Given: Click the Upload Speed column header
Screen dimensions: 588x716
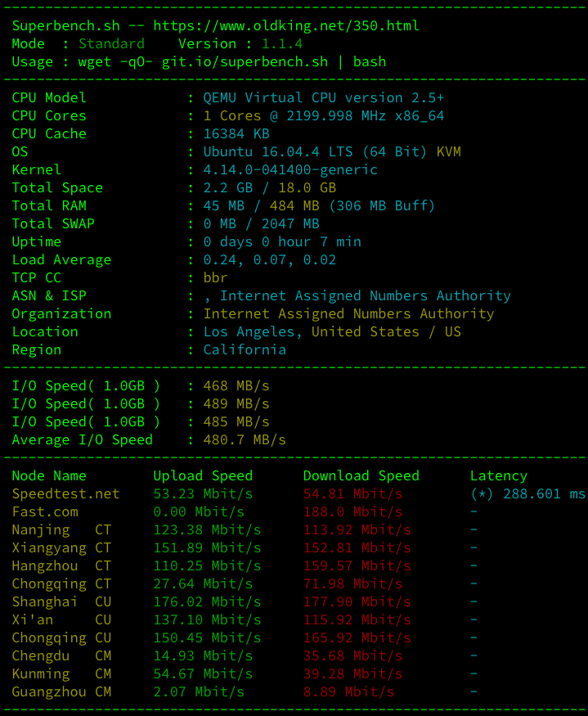Looking at the screenshot, I should coord(203,475).
